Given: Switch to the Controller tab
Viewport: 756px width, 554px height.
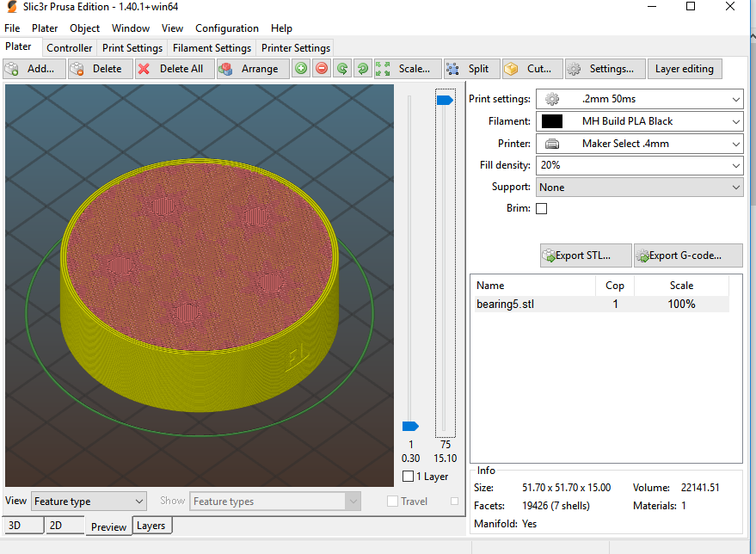Looking at the screenshot, I should point(70,47).
